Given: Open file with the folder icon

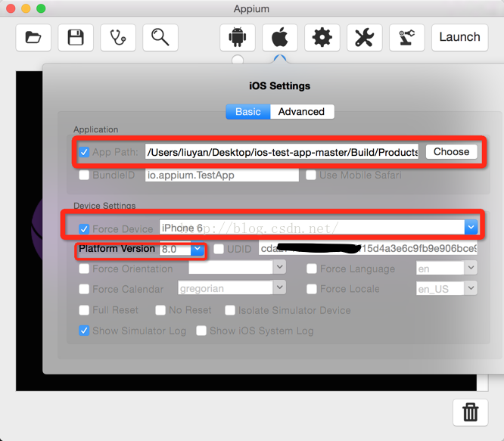Looking at the screenshot, I should coord(33,37).
